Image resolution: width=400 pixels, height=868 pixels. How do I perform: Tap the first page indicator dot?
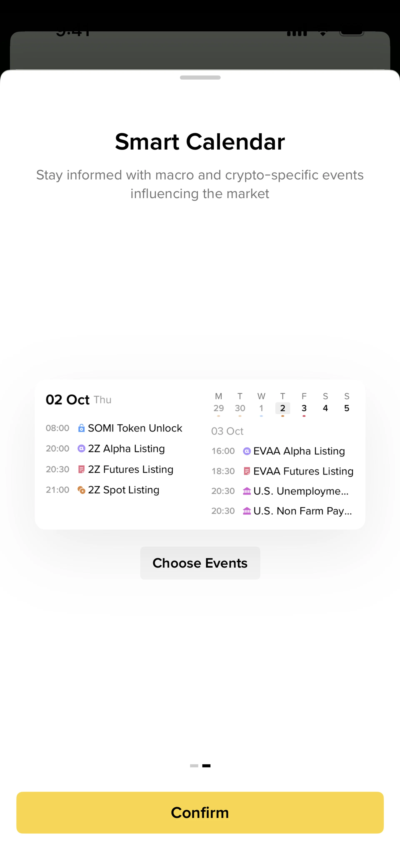pyautogui.click(x=194, y=766)
